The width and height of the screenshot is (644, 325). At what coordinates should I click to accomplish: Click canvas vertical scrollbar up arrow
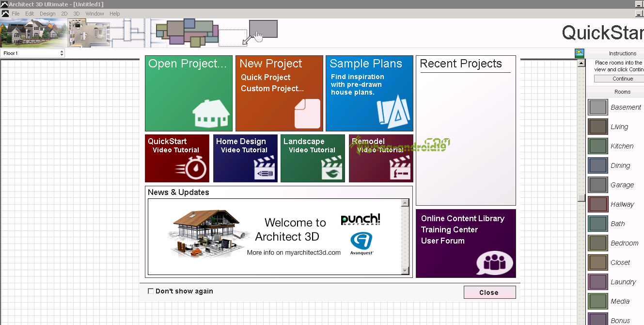click(x=581, y=63)
